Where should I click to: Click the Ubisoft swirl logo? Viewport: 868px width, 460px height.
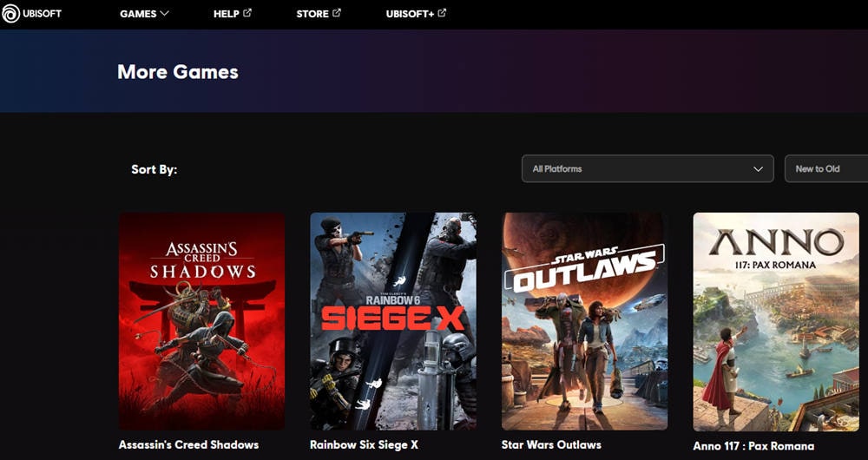tap(10, 13)
